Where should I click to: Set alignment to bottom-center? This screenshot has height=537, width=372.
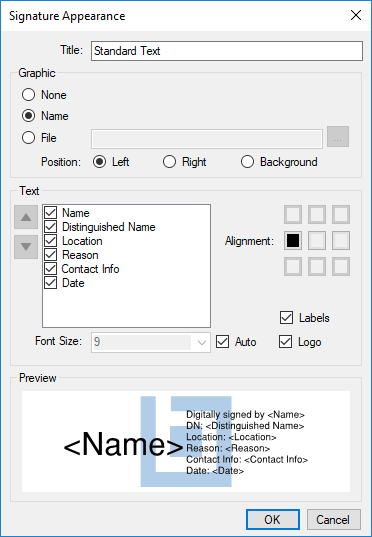317,266
